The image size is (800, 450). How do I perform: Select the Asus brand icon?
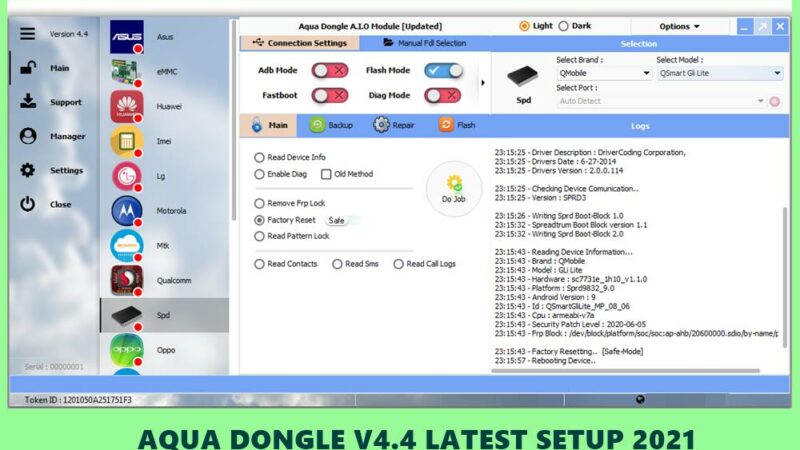coord(127,37)
